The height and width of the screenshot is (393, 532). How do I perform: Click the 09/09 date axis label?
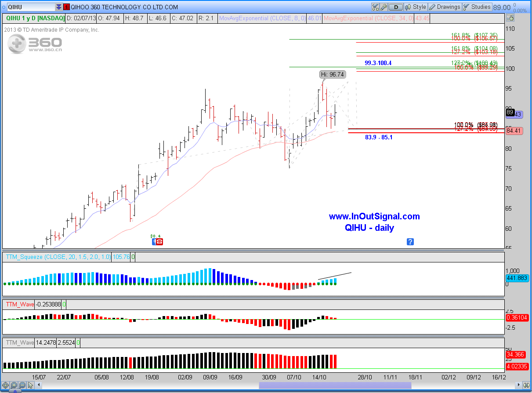click(x=210, y=377)
